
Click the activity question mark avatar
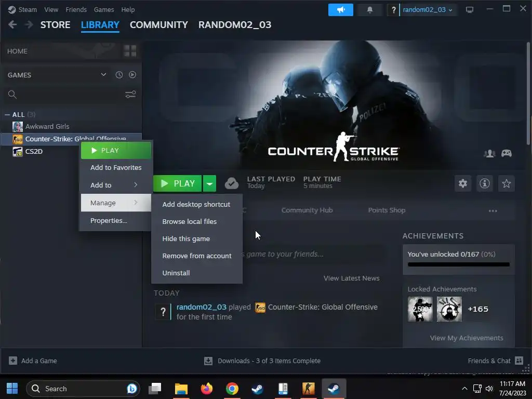click(163, 312)
